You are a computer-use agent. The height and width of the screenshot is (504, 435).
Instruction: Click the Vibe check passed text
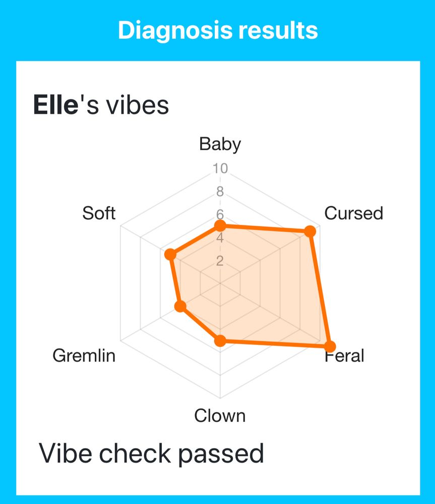(151, 453)
